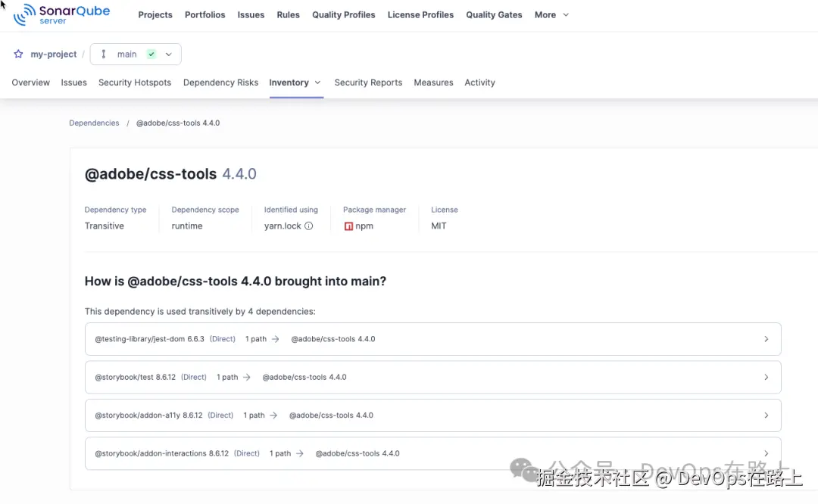Go back via Dependencies breadcrumb link
The height and width of the screenshot is (504, 818).
(94, 123)
